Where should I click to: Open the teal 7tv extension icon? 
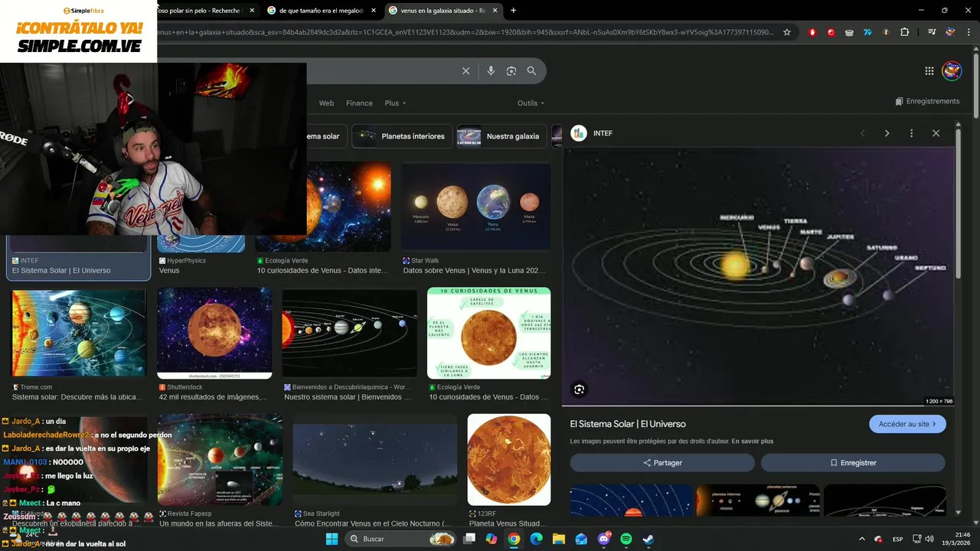click(x=867, y=32)
